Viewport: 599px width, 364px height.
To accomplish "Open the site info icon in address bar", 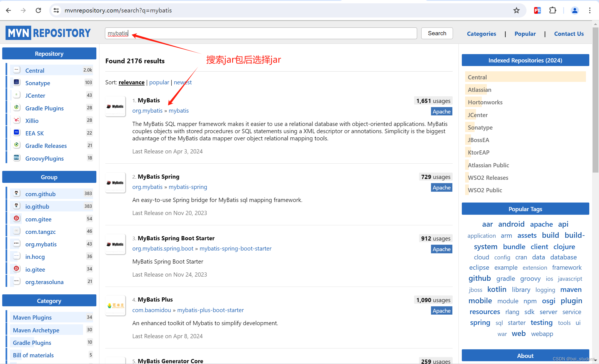I will 56,11.
